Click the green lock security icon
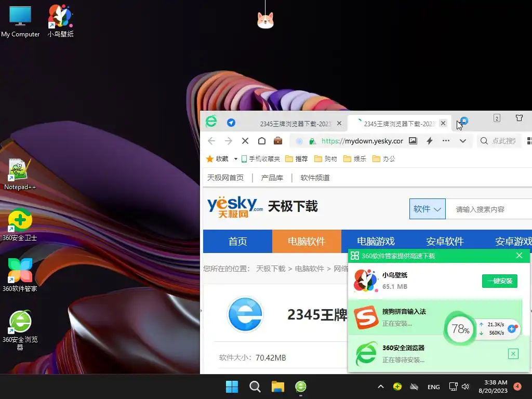The height and width of the screenshot is (399, 532). pyautogui.click(x=312, y=141)
